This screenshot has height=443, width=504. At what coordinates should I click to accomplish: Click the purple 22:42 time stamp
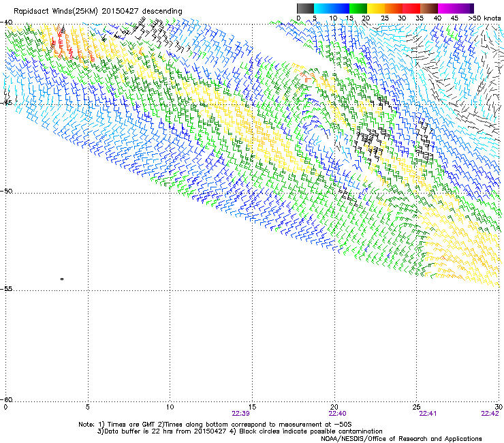(490, 414)
